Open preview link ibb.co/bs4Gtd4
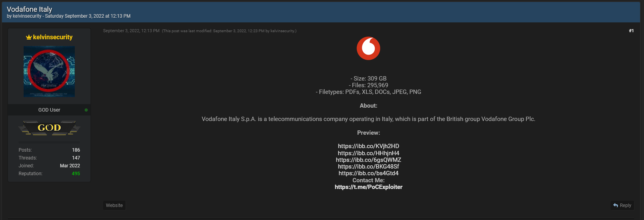Viewport: 644px width, 220px height. coord(368,173)
